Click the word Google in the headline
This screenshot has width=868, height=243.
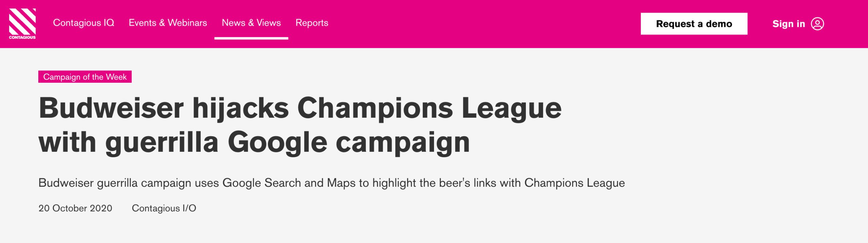pyautogui.click(x=277, y=142)
